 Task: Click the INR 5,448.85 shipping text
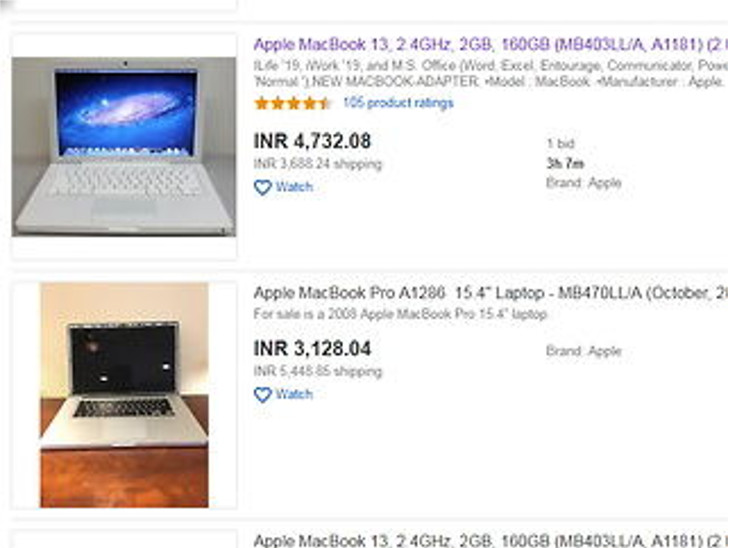[318, 371]
